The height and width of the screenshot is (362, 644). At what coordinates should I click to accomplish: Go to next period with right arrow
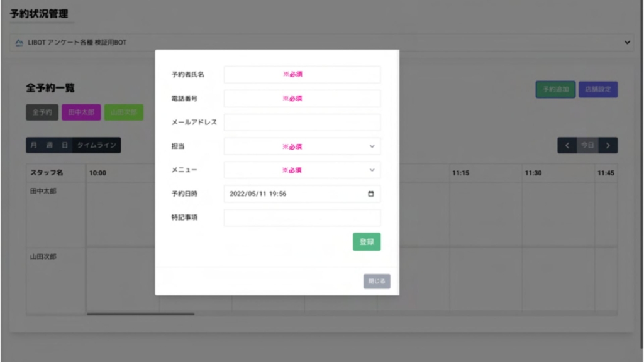tap(608, 145)
